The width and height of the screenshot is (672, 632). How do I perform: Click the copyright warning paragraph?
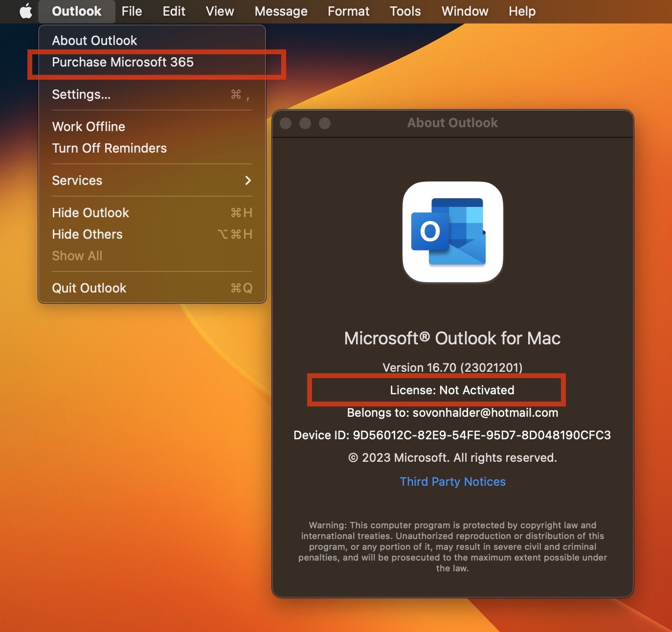[452, 547]
